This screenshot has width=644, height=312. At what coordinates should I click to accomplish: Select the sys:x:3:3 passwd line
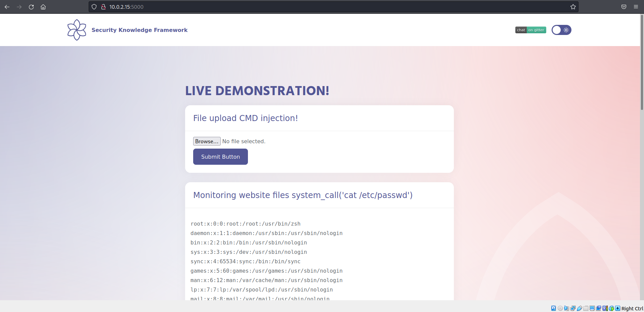tap(249, 252)
